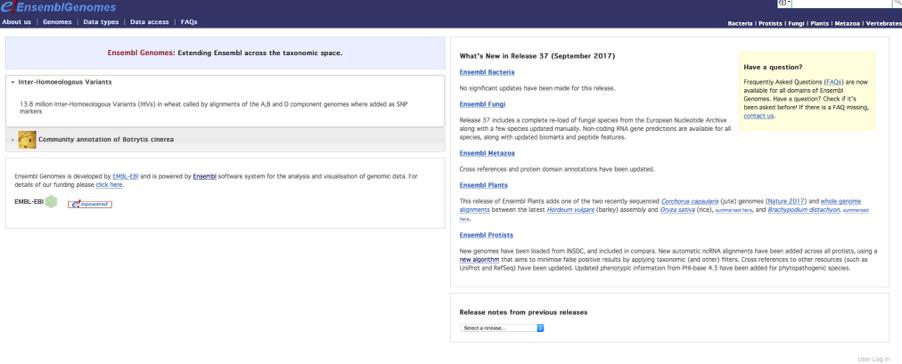Open the Ensembl Plants link

coord(483,185)
